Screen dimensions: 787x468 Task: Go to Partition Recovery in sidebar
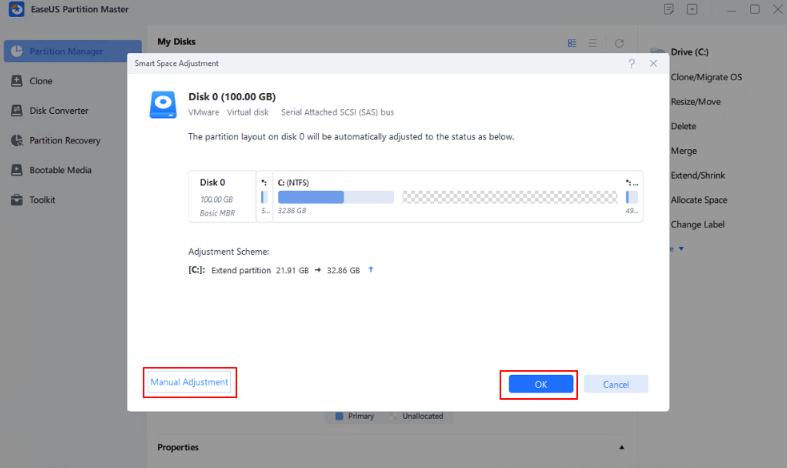tap(65, 140)
